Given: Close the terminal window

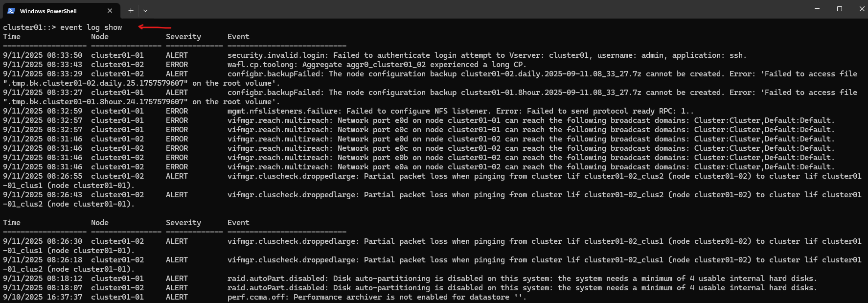Looking at the screenshot, I should [x=861, y=9].
